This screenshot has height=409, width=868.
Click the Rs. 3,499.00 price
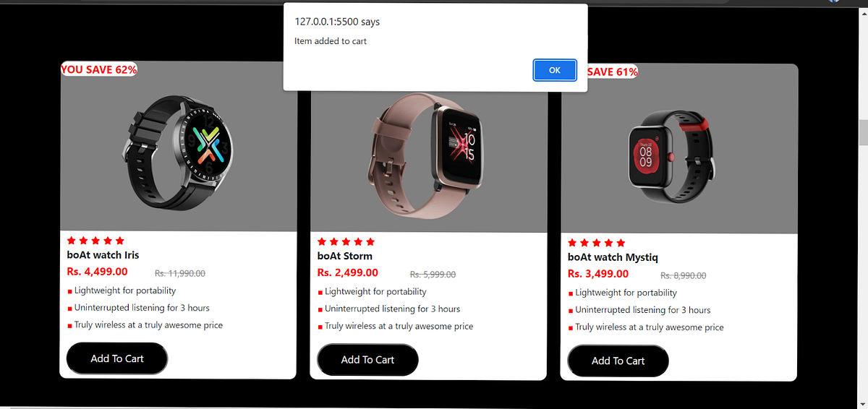pyautogui.click(x=598, y=274)
